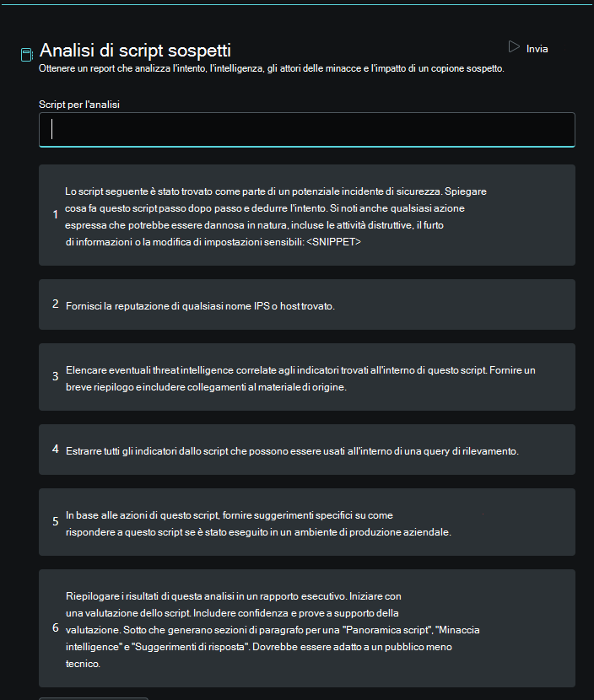Click the 'Analisi di script sospetti' title
Screen dimensions: 594x700
point(135,50)
